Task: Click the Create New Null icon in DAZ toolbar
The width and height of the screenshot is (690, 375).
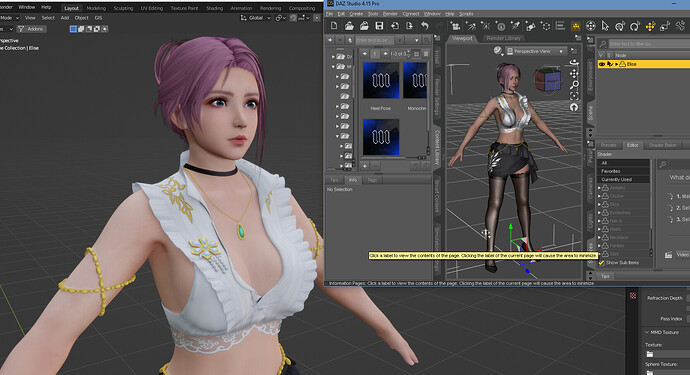Action: click(546, 26)
